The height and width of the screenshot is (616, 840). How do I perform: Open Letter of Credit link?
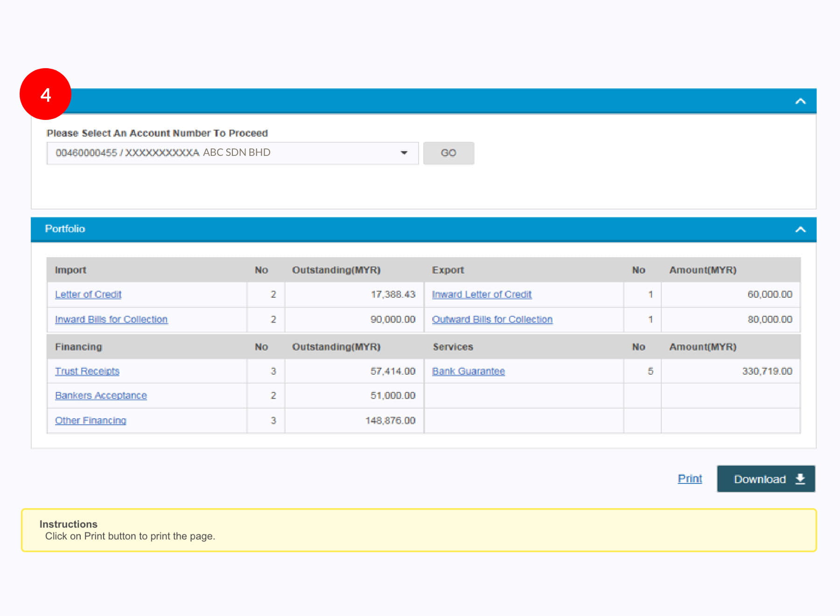88,294
